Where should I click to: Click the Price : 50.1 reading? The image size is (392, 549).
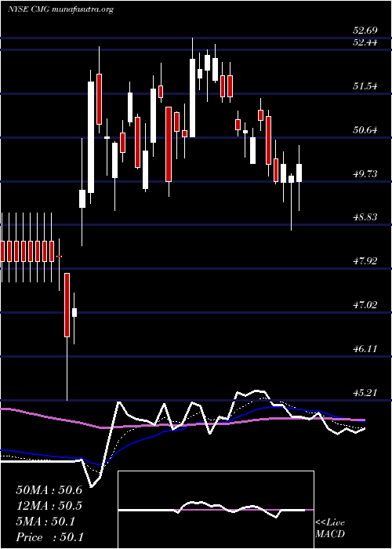[x=49, y=537]
